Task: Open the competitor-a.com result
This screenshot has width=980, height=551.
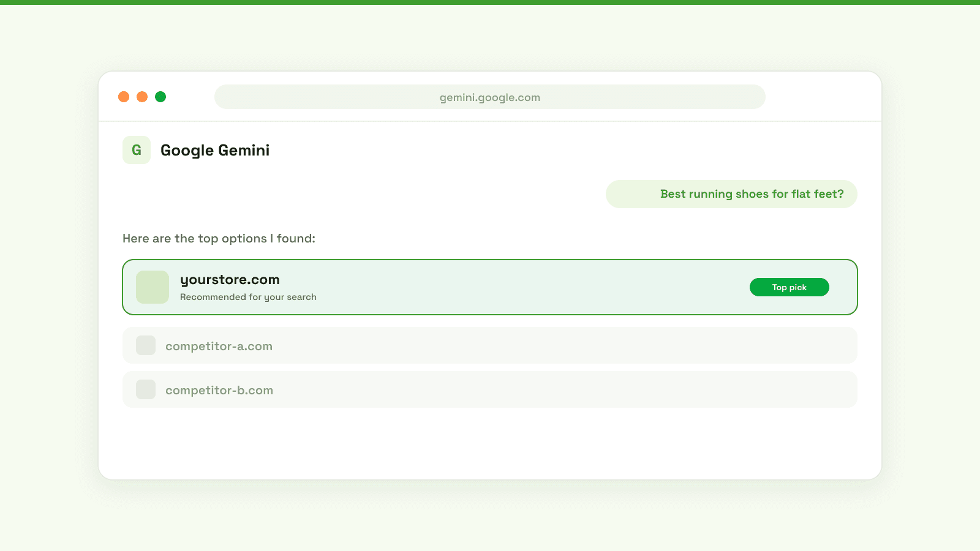Action: (490, 345)
